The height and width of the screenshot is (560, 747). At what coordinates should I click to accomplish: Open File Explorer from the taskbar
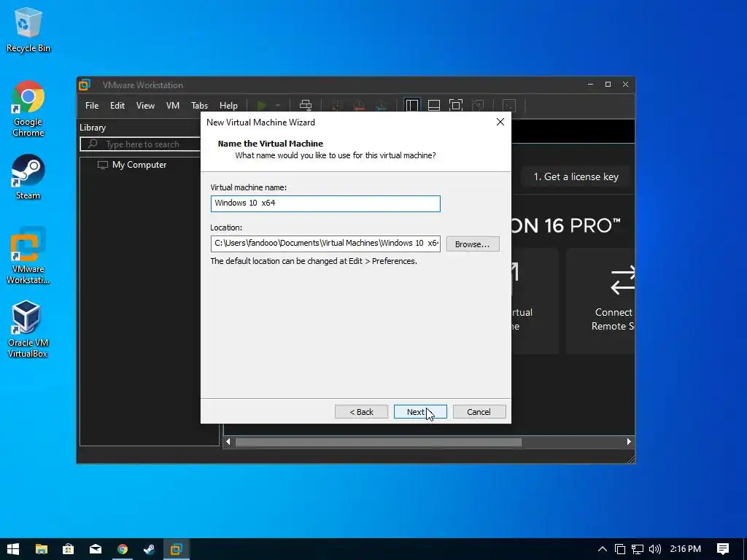[x=42, y=549]
